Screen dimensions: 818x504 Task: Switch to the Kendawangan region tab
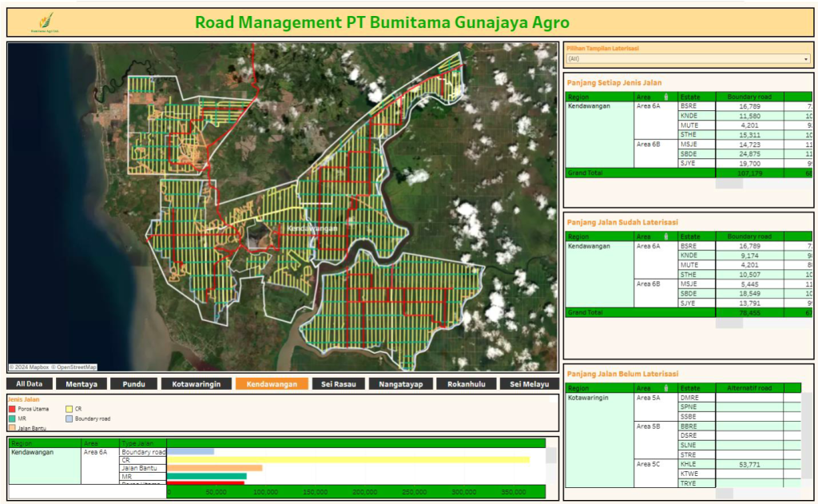pos(272,383)
